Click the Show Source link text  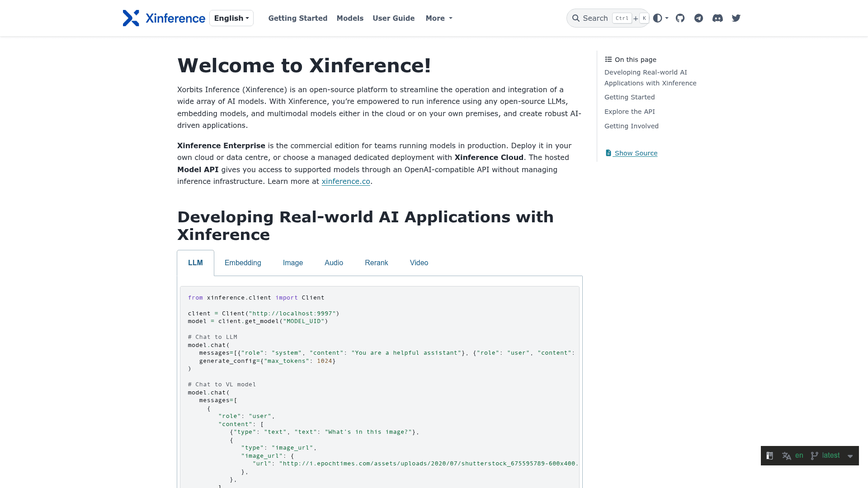pos(636,153)
